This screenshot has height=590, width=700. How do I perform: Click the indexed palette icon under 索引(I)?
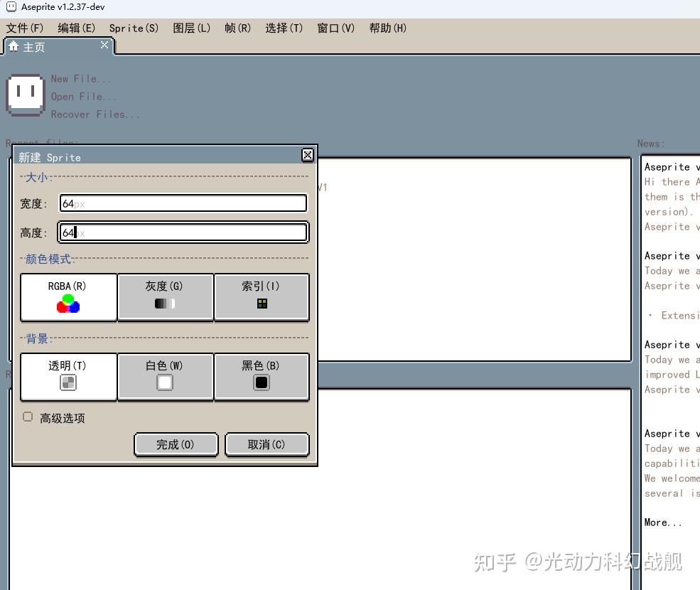click(x=261, y=303)
